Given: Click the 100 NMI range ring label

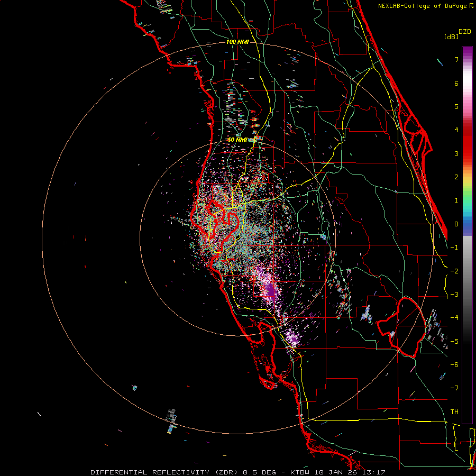Looking at the screenshot, I should (237, 42).
